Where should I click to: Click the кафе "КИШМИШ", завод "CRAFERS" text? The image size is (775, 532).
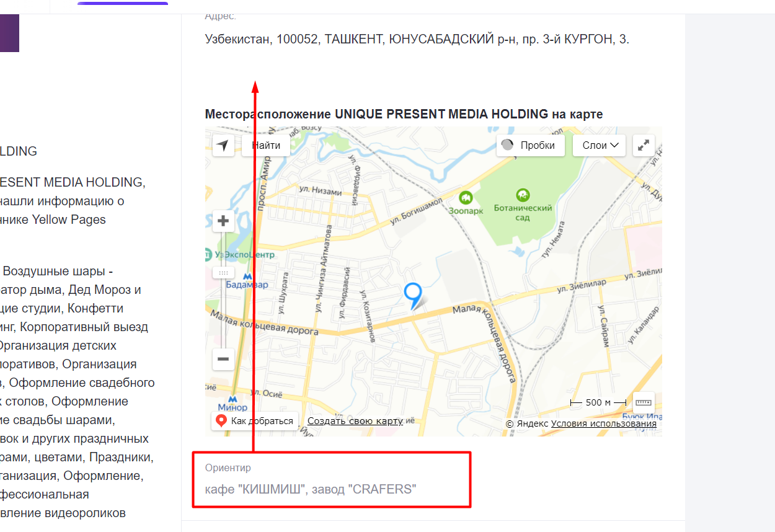click(311, 489)
